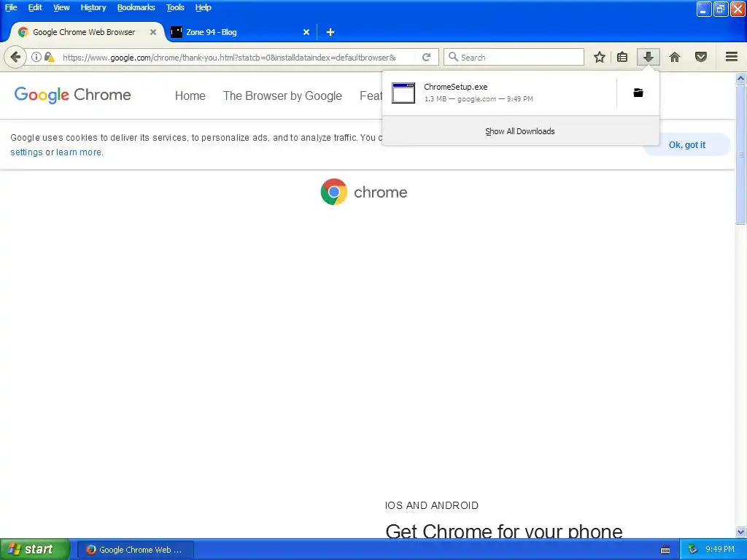Toggle the downloads arrow button

(x=648, y=57)
